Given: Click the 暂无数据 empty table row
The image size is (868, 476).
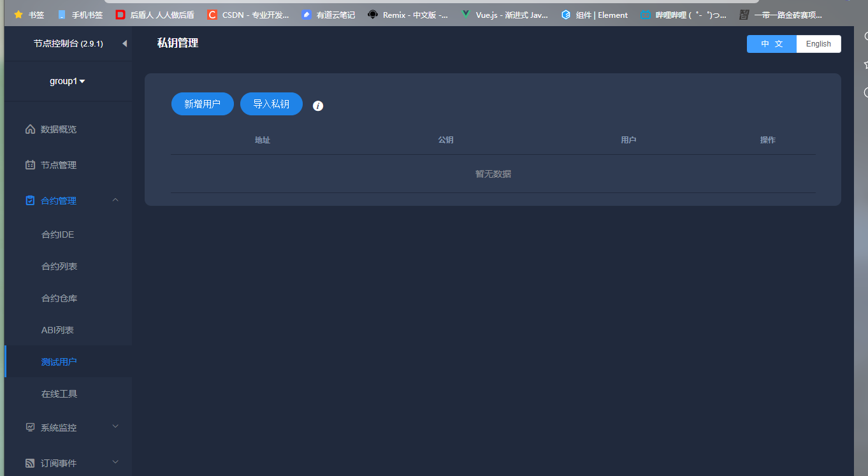Looking at the screenshot, I should tap(493, 173).
